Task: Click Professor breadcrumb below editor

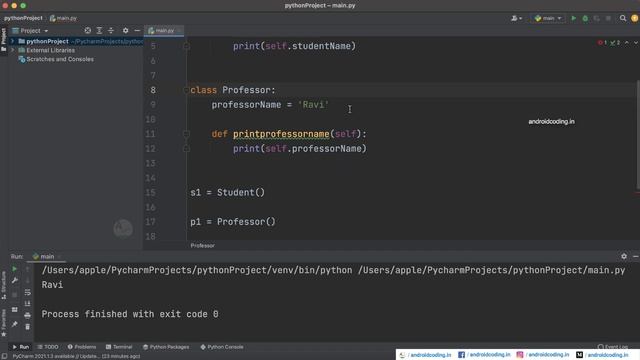Action: (202, 245)
